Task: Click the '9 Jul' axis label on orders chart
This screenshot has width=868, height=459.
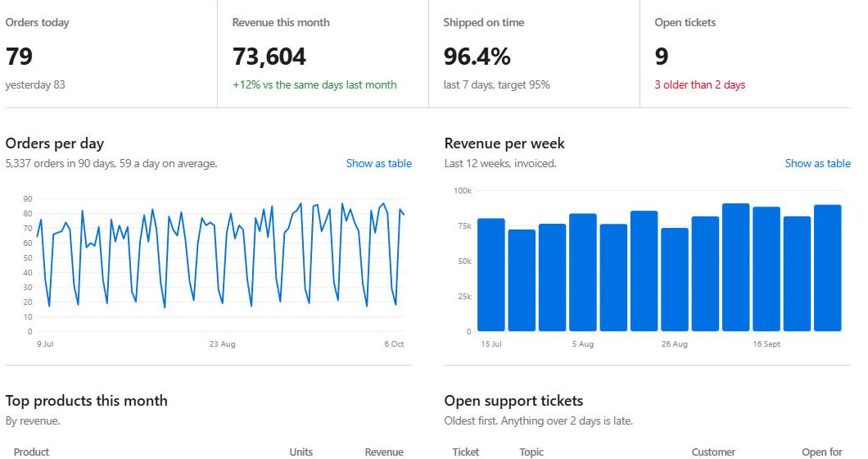Action: tap(45, 344)
